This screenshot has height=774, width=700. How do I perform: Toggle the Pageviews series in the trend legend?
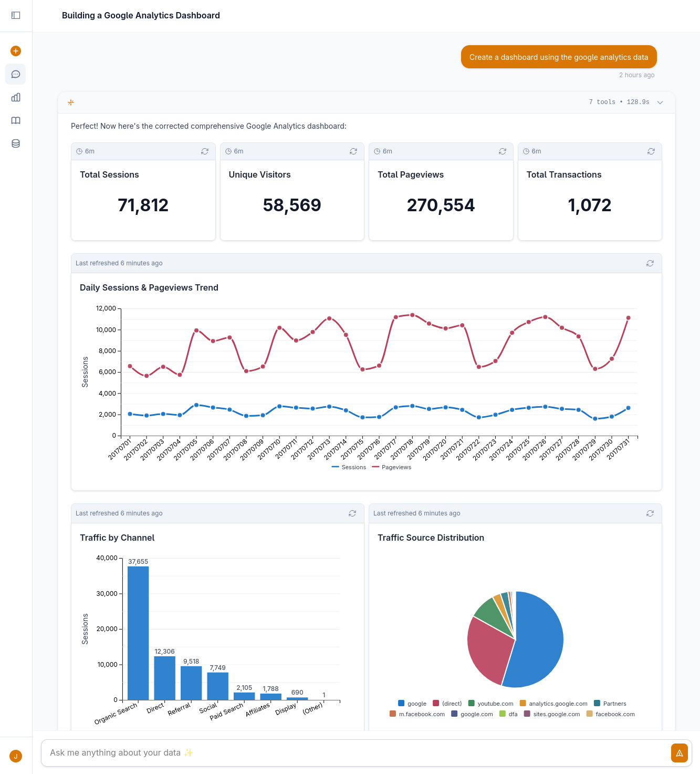(x=391, y=467)
